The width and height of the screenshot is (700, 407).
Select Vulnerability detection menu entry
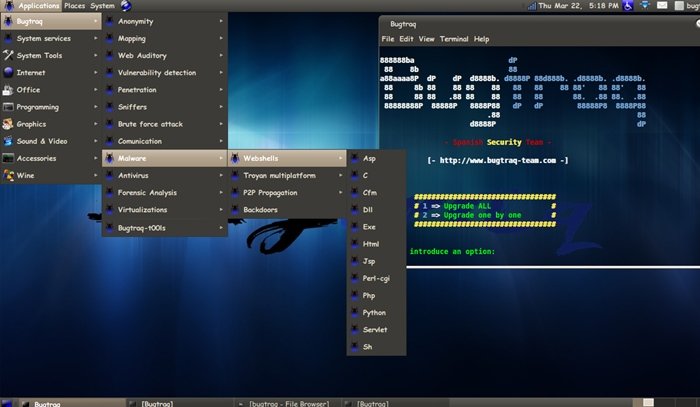tap(165, 72)
